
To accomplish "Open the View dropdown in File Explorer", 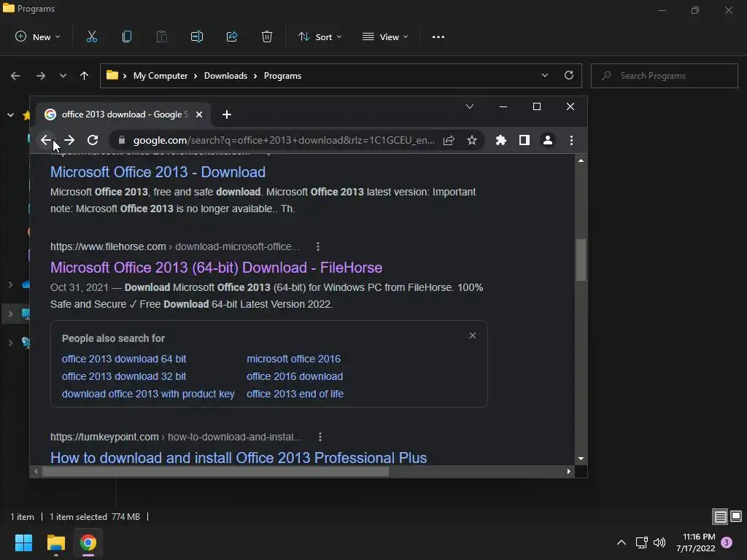I will [x=385, y=36].
